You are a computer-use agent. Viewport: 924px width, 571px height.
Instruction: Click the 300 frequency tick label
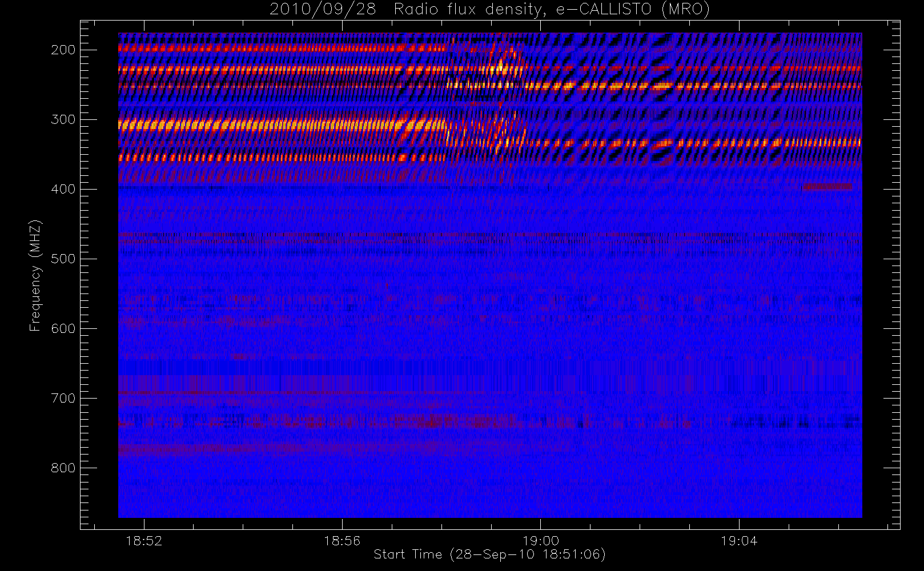63,119
